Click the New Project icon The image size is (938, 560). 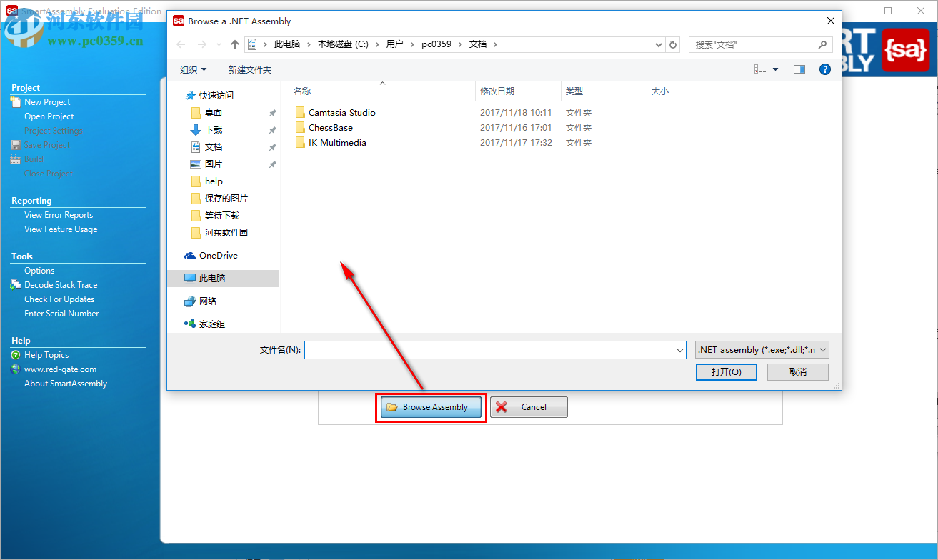[16, 101]
